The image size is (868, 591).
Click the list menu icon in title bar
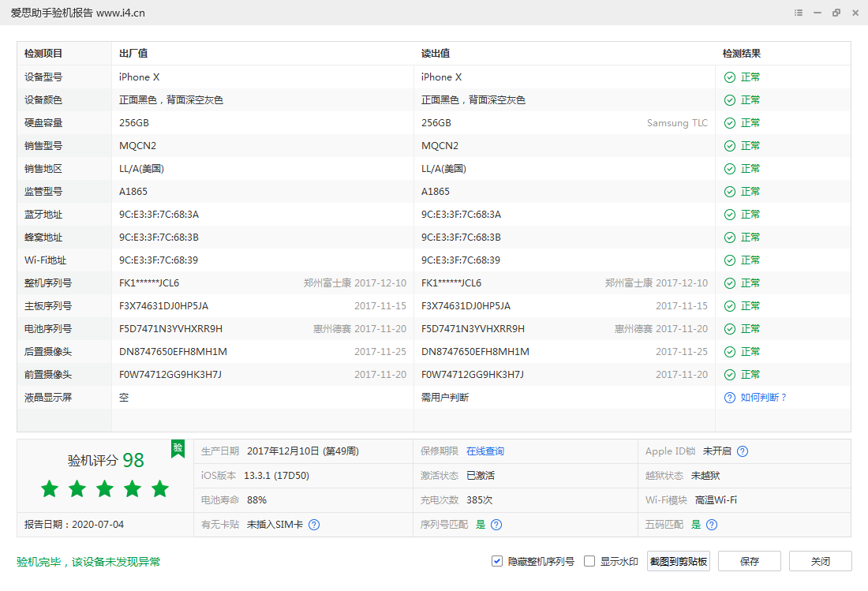[x=798, y=13]
